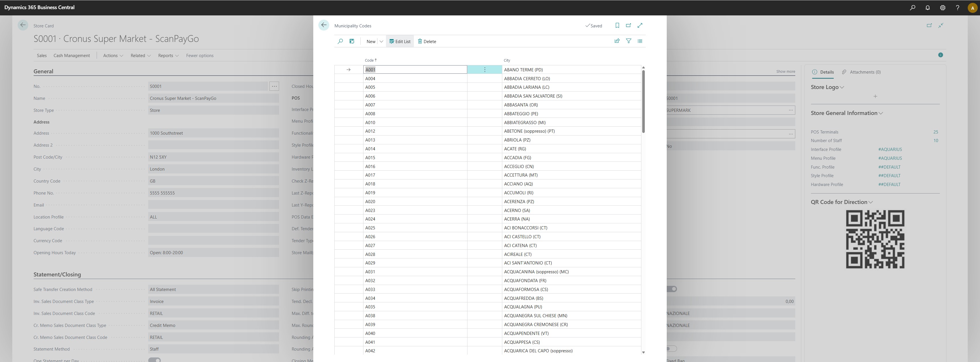The width and height of the screenshot is (980, 362).
Task: Collapse the Store Logo section
Action: [827, 87]
